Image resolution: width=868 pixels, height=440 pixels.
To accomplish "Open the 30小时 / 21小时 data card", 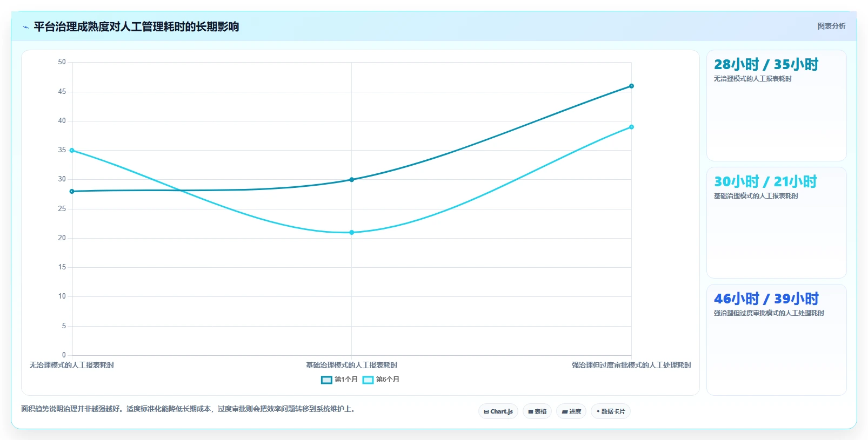I will pyautogui.click(x=777, y=222).
